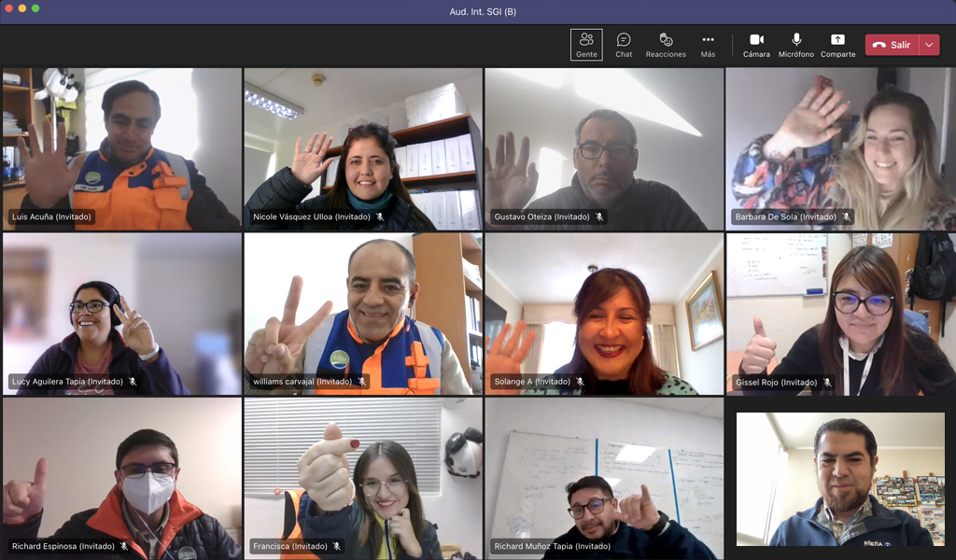The height and width of the screenshot is (560, 956).
Task: Click the Comparte share screen icon
Action: [x=837, y=40]
